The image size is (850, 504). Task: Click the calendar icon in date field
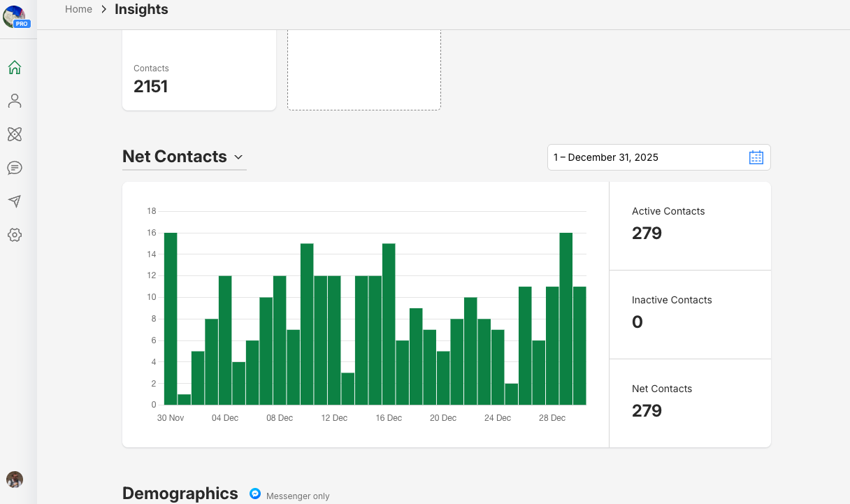[x=756, y=157]
